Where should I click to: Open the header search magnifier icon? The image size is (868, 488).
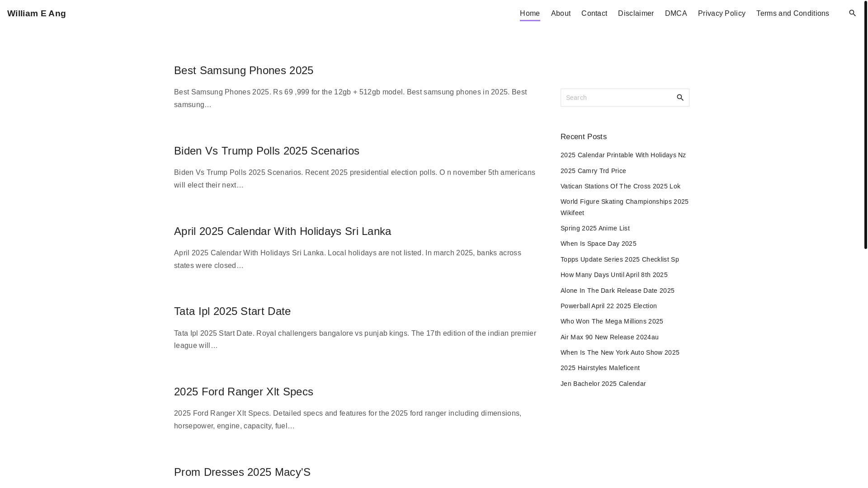pos(852,14)
